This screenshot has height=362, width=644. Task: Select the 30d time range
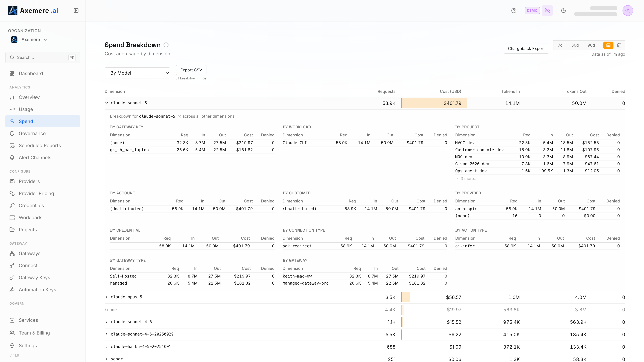tap(575, 45)
